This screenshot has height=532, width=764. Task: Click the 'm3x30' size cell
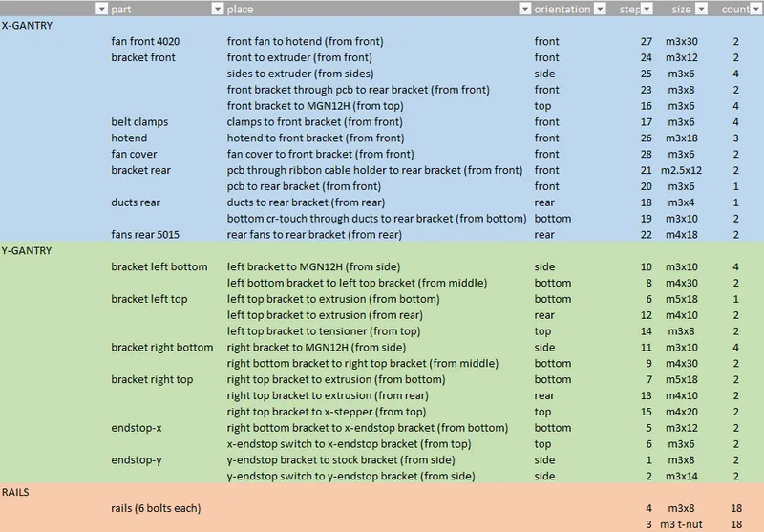pyautogui.click(x=682, y=41)
